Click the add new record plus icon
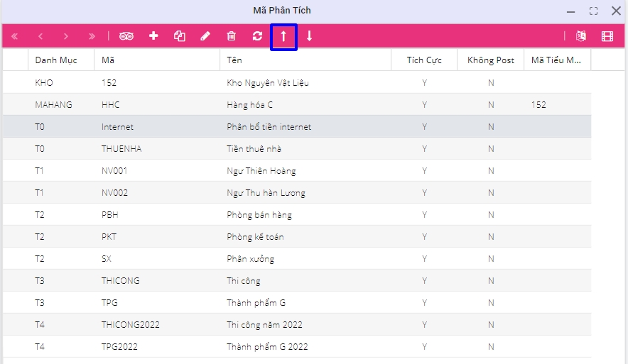Image resolution: width=628 pixels, height=364 pixels. pos(153,36)
